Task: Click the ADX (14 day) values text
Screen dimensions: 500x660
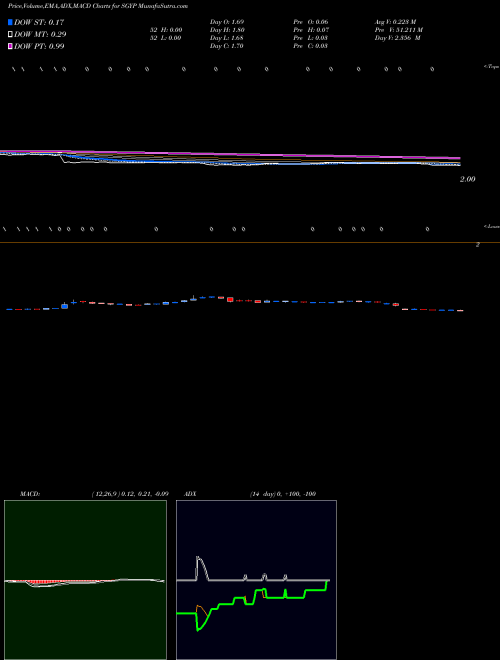Action: coord(283,494)
